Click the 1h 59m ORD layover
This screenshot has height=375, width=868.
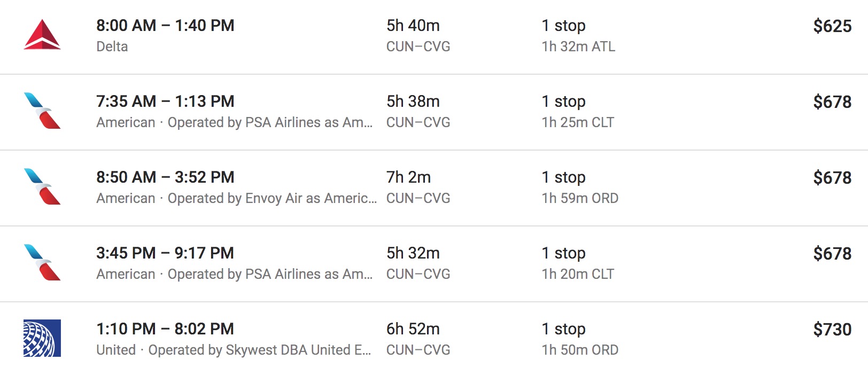(580, 198)
